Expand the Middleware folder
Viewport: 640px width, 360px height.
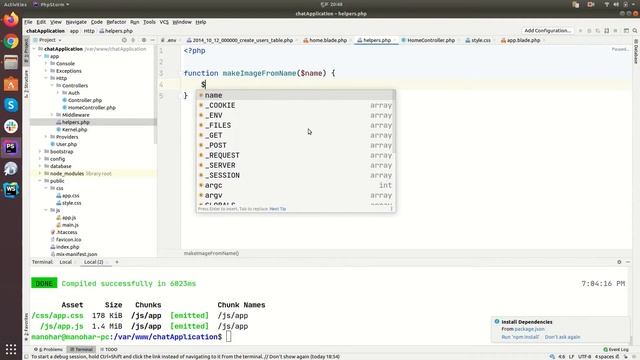click(52, 115)
